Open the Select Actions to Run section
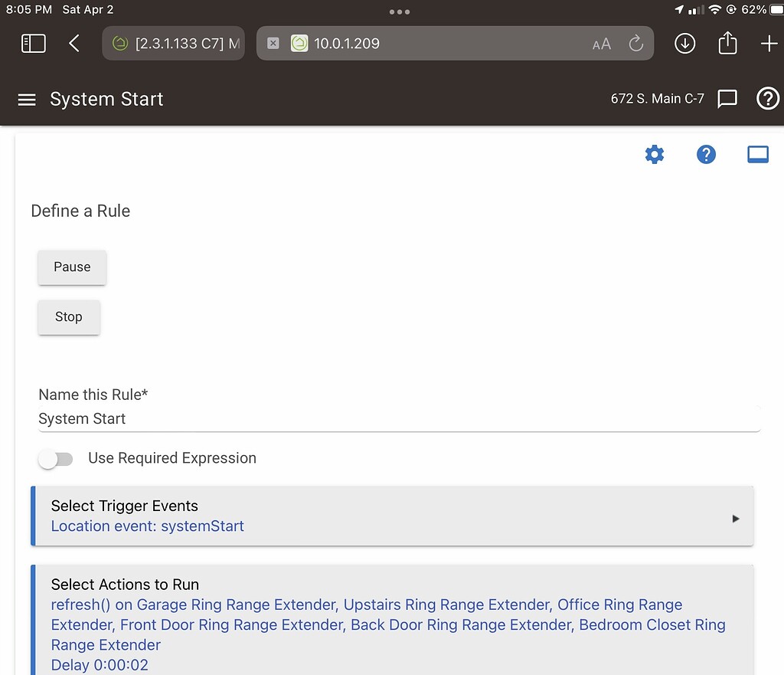This screenshot has width=784, height=675. 125,584
